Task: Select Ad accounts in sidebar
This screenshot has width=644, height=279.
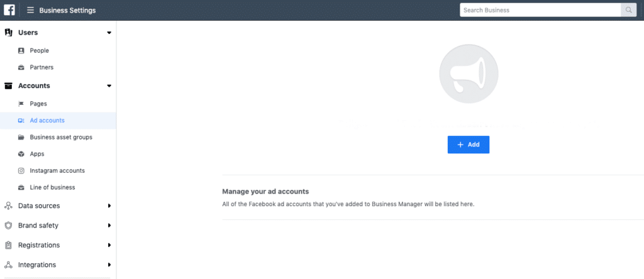Action: (x=47, y=121)
